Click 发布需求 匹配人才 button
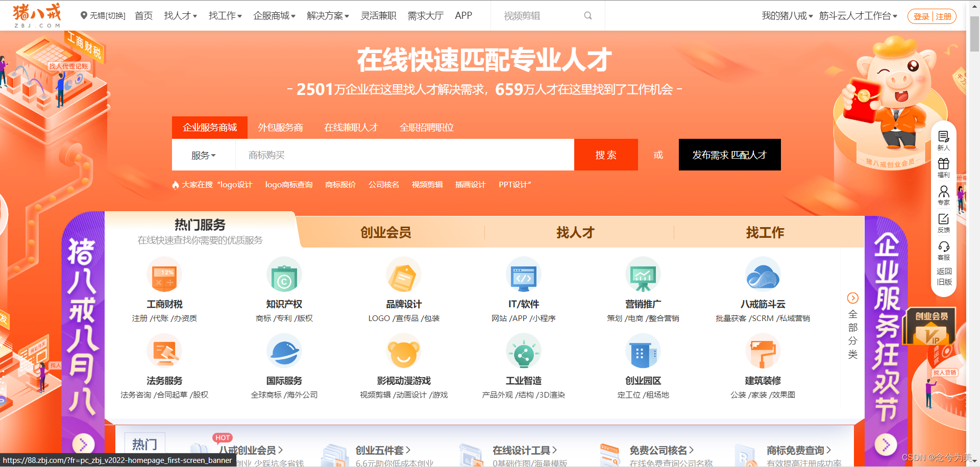Image resolution: width=980 pixels, height=467 pixels. tap(729, 155)
